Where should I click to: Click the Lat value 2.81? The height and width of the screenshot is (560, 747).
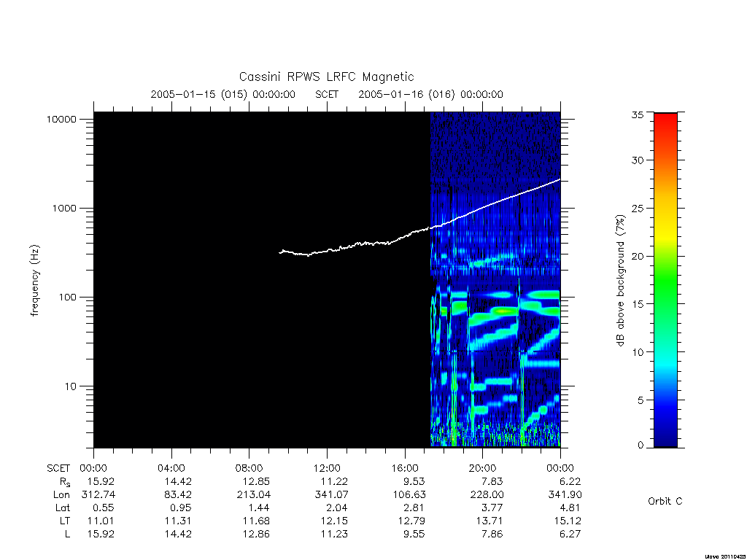coord(415,507)
